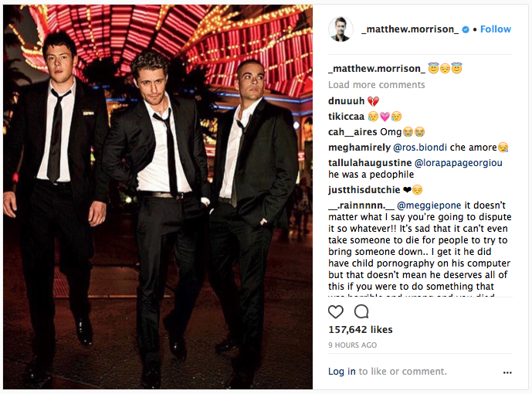Open the @ros.biondi mention

click(420, 148)
